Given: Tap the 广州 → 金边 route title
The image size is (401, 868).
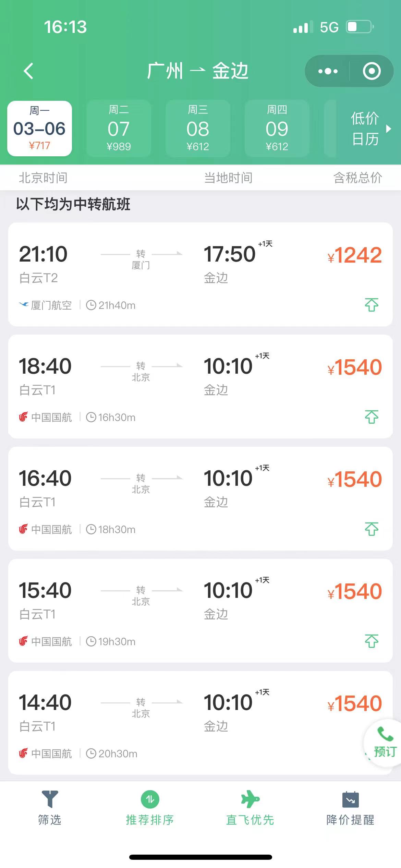Looking at the screenshot, I should pyautogui.click(x=198, y=71).
